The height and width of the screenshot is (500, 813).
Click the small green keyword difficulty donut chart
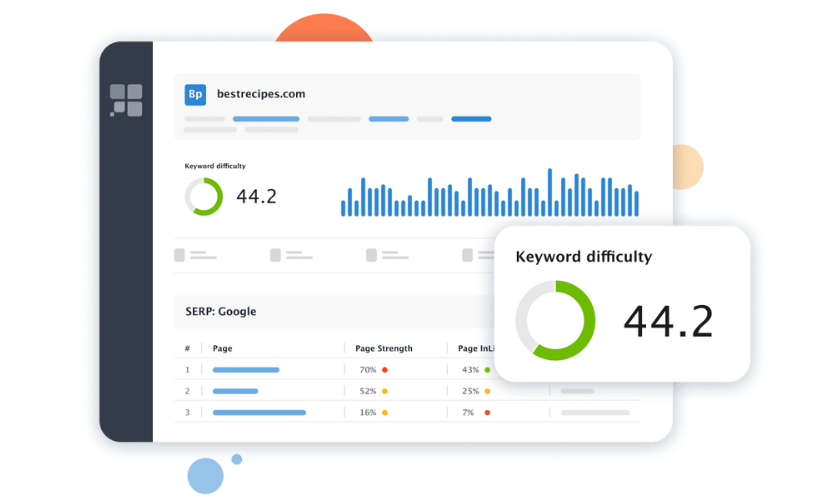[204, 197]
